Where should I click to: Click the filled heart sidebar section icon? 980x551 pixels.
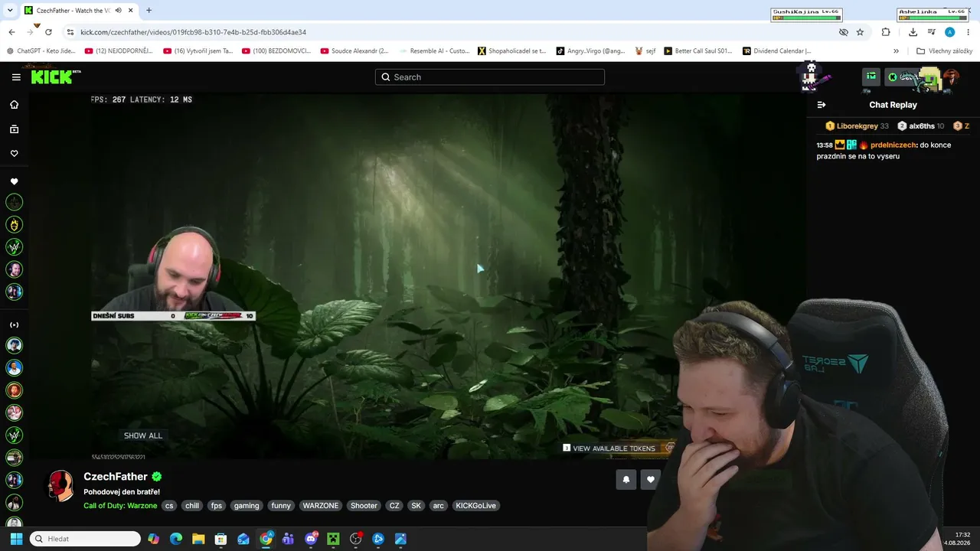[14, 181]
